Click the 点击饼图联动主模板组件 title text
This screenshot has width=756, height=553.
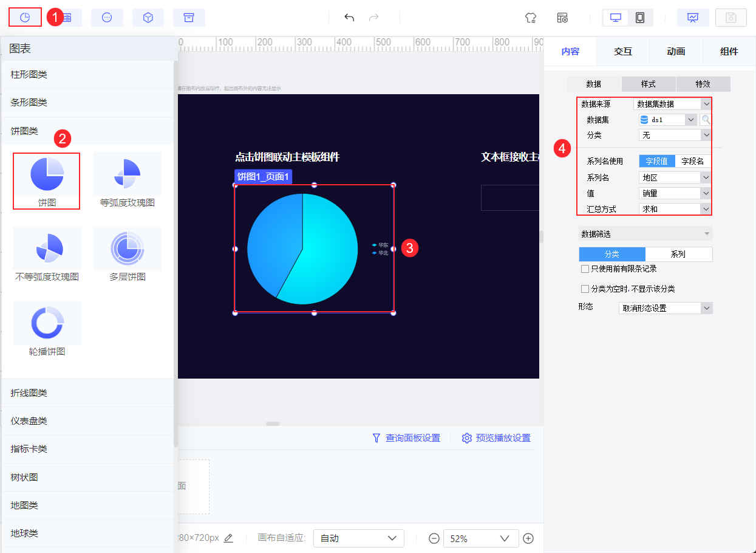pos(287,157)
